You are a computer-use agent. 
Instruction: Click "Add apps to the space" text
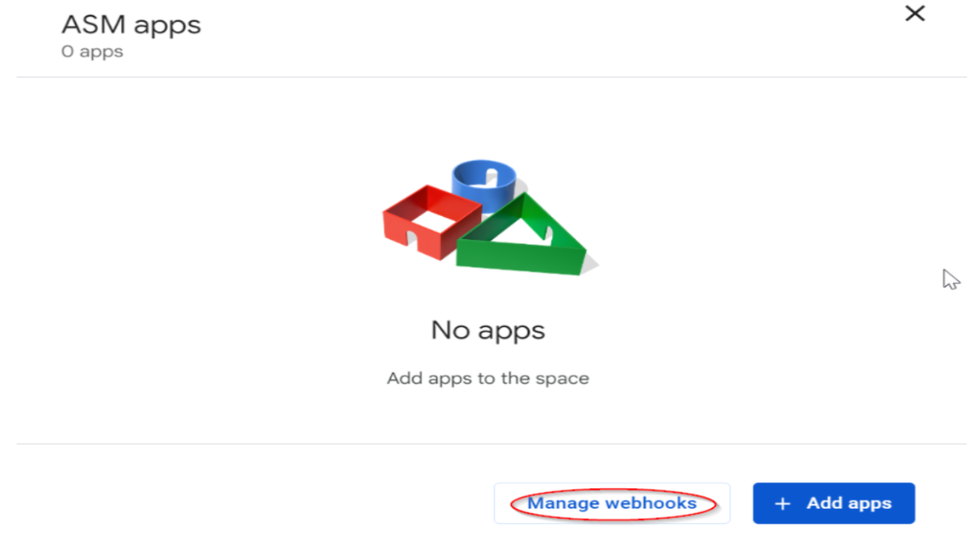(488, 378)
